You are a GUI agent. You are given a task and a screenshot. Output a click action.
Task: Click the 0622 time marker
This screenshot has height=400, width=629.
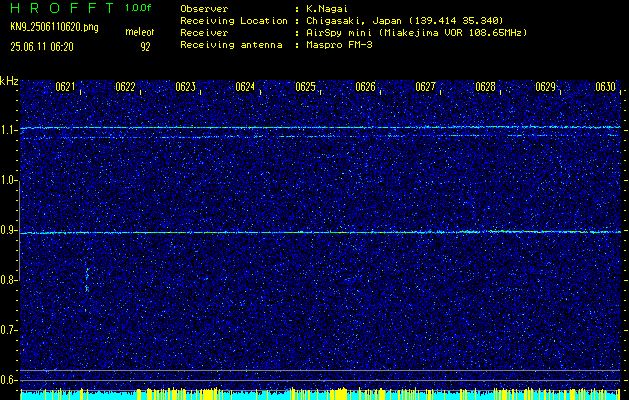tap(125, 87)
